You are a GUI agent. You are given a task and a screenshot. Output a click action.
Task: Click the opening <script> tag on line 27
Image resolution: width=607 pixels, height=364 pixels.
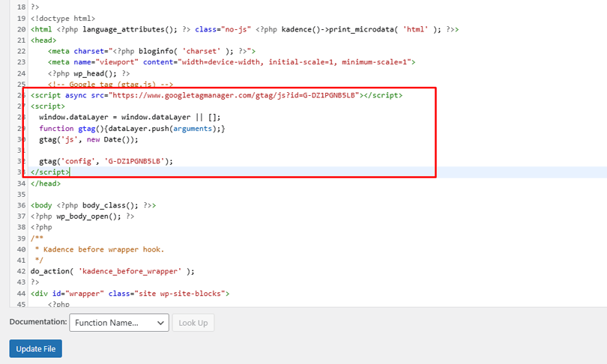coord(48,106)
